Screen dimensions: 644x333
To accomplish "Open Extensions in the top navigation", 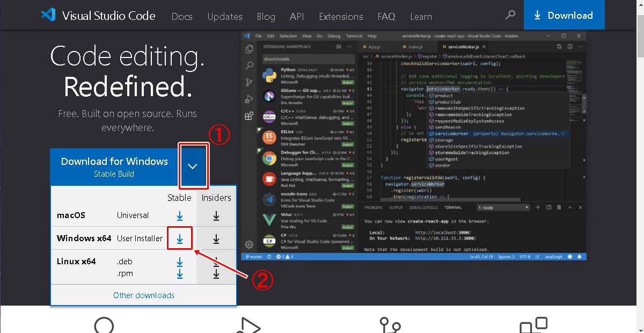I will 341,16.
